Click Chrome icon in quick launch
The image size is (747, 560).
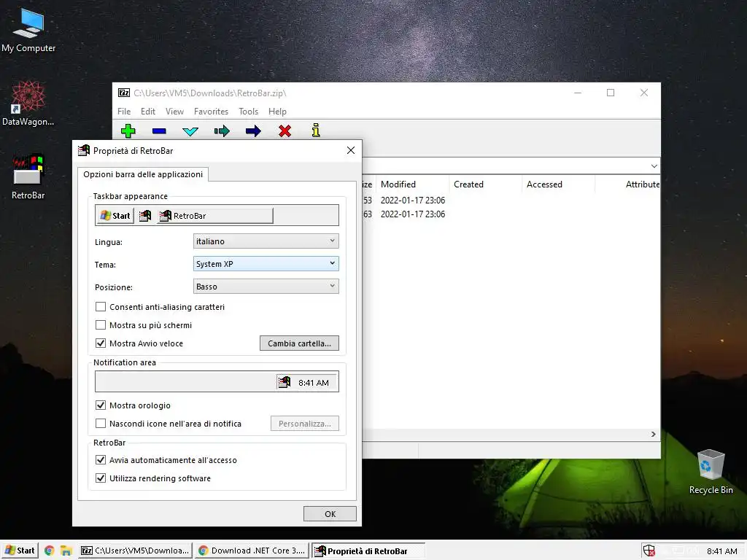coord(49,551)
